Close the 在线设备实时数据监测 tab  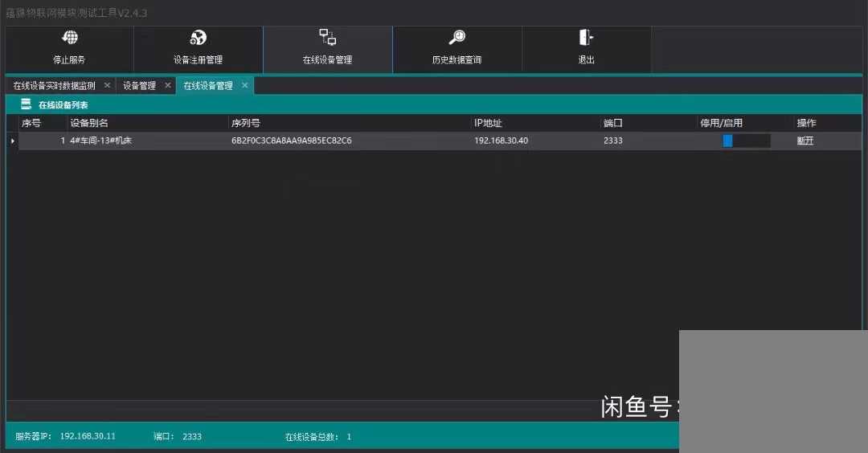(x=107, y=85)
